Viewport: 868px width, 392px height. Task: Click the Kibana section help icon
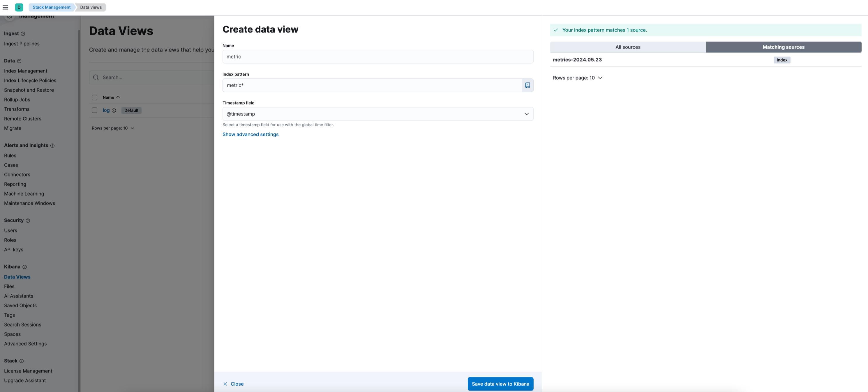click(24, 267)
